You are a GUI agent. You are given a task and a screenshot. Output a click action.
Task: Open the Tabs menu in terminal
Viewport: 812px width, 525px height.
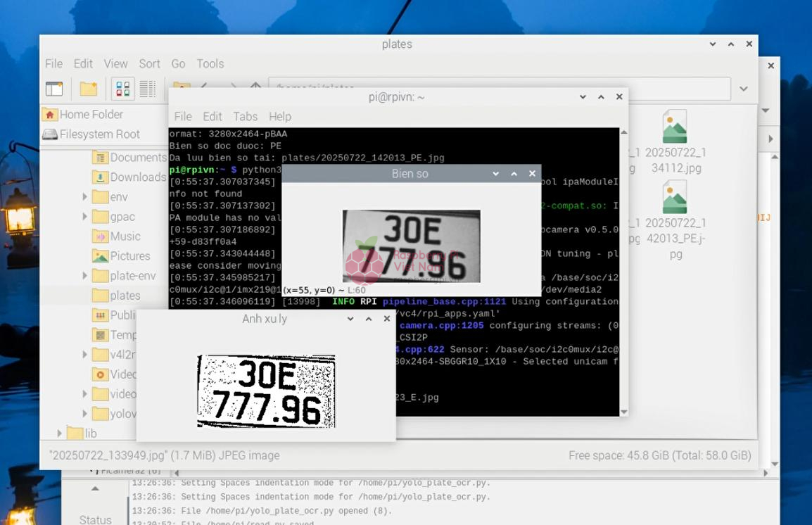pyautogui.click(x=245, y=116)
